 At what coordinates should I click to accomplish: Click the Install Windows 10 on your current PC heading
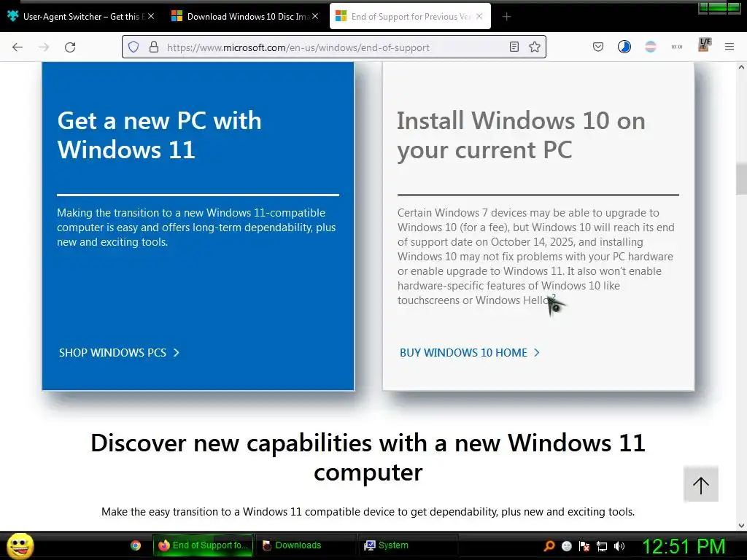[x=521, y=135]
